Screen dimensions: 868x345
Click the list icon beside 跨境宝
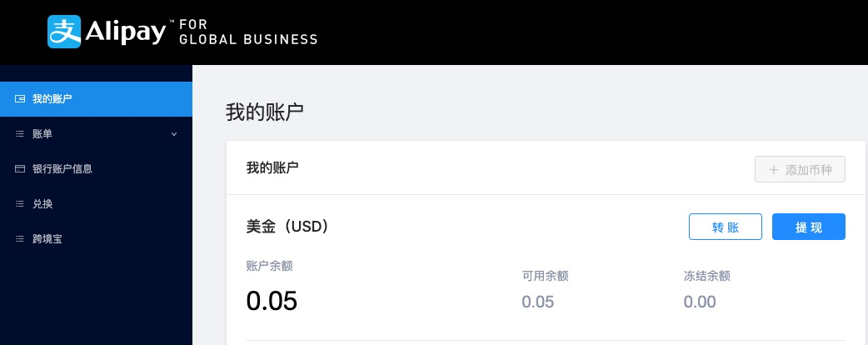[x=20, y=238]
